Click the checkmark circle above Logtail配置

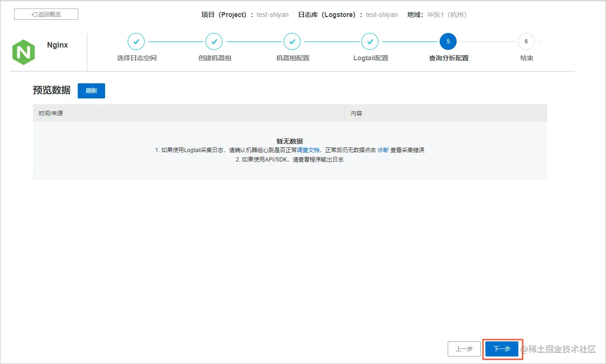point(370,41)
